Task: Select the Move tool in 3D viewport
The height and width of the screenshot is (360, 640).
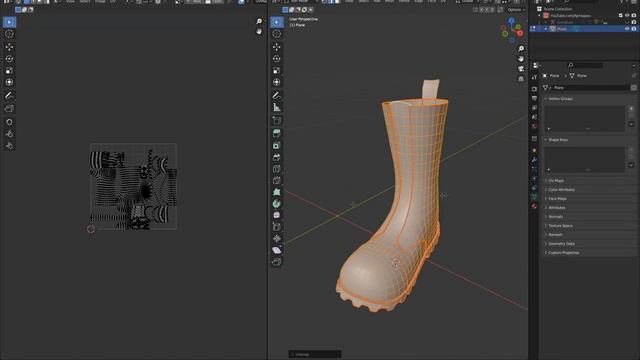Action: 277,47
